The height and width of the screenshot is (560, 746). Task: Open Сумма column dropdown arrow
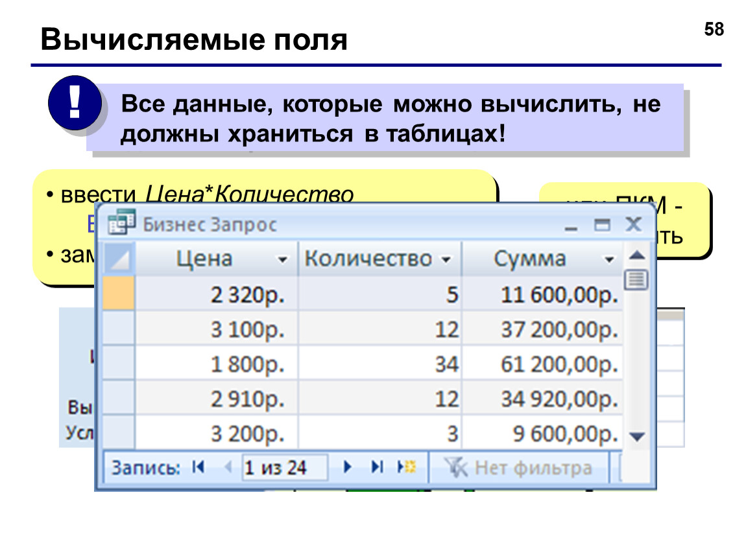click(x=609, y=259)
